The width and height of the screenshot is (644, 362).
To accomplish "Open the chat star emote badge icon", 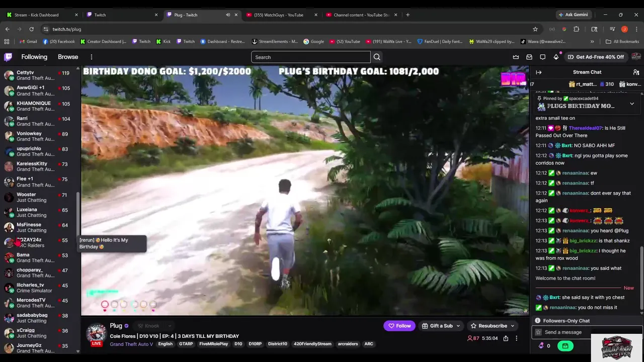I will (x=538, y=332).
